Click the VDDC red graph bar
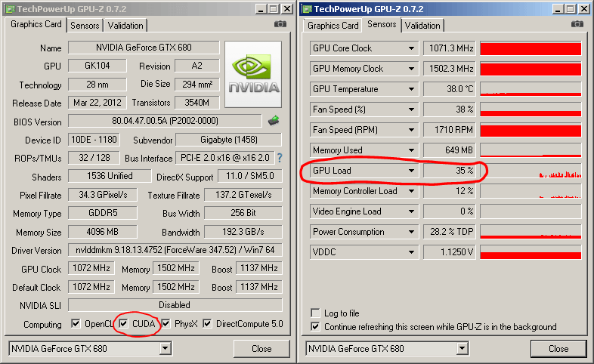This screenshot has width=594, height=364. tap(531, 252)
